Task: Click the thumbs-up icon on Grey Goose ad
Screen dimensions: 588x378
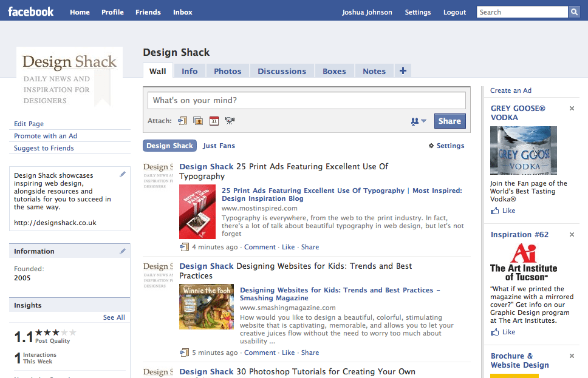Action: [494, 211]
